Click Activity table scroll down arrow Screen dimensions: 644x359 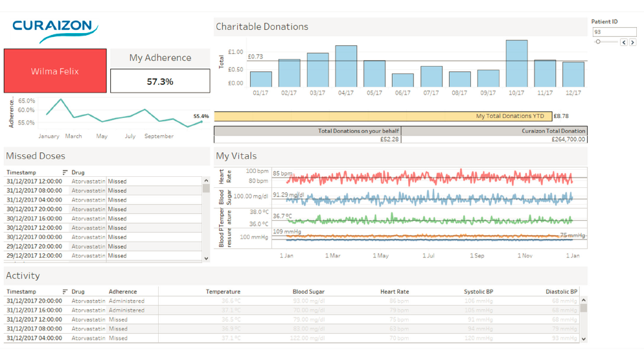584,339
